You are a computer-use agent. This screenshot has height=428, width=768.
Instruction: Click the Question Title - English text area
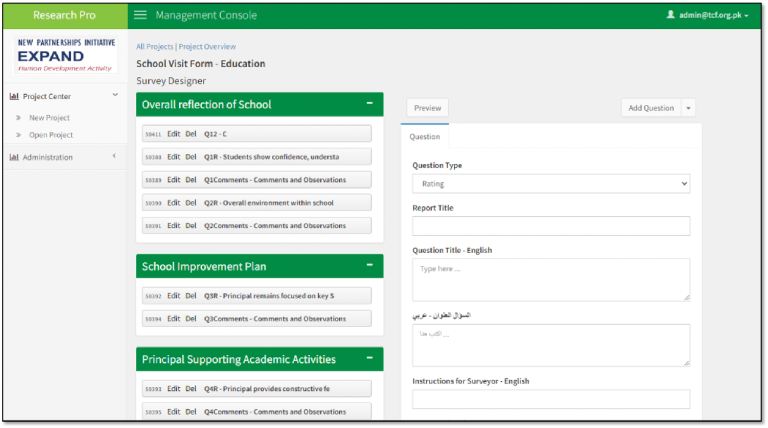(550, 279)
